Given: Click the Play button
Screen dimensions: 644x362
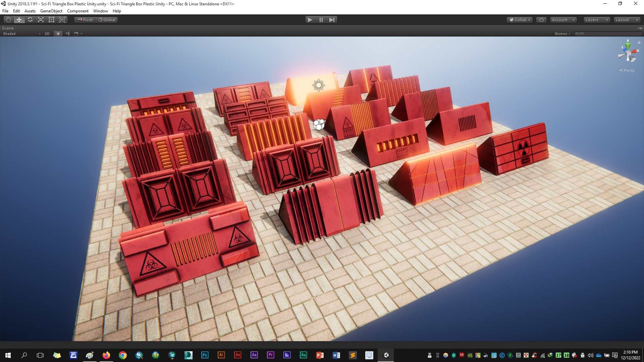Looking at the screenshot, I should click(x=310, y=20).
